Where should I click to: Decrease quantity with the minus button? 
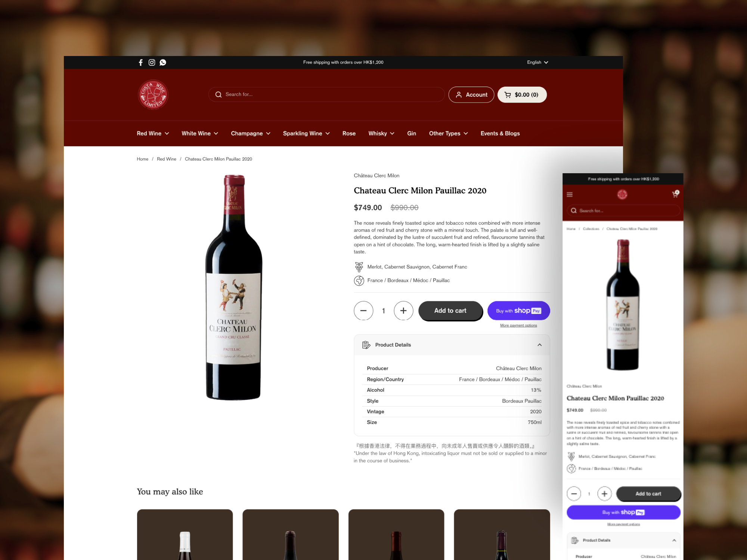point(363,311)
